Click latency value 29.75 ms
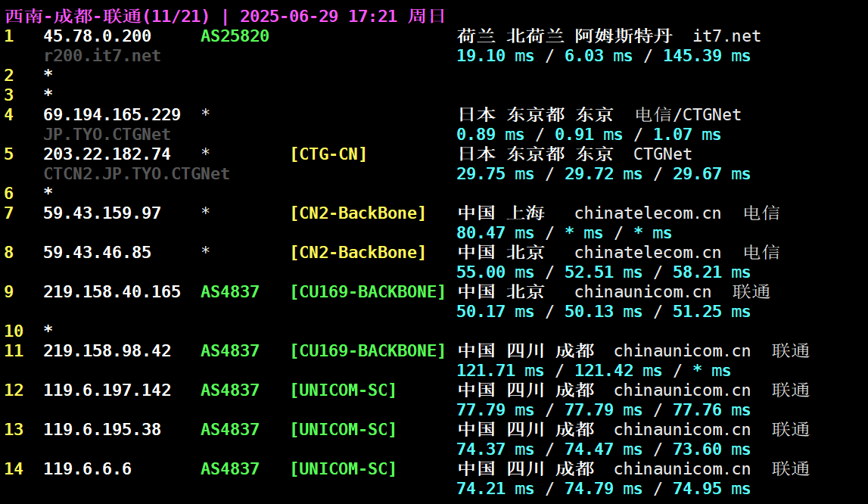 click(x=496, y=173)
